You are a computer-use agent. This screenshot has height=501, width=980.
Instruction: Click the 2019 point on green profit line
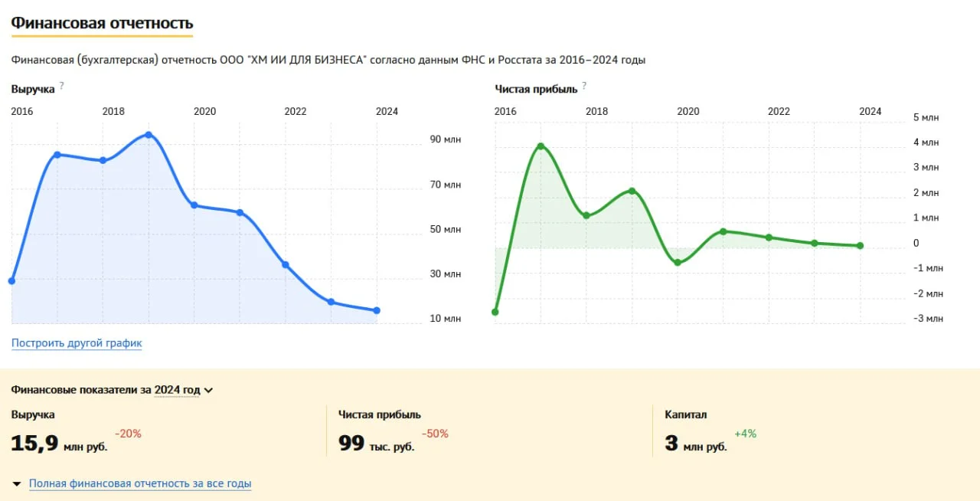(632, 191)
